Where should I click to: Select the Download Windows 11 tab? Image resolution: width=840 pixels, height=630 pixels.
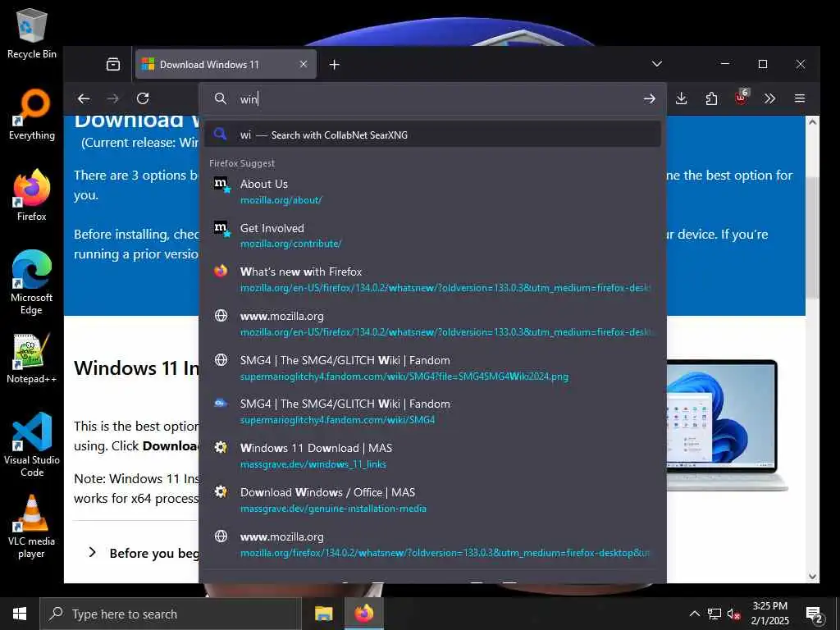coord(226,64)
